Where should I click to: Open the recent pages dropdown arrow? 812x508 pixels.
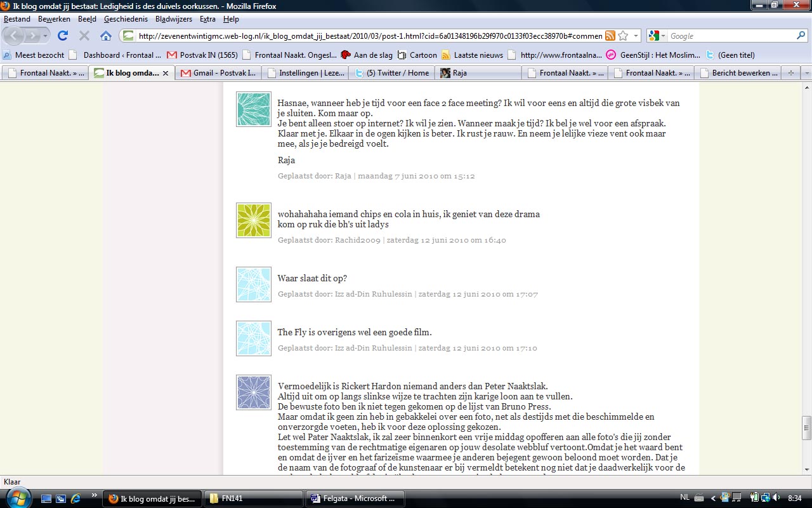click(x=45, y=36)
